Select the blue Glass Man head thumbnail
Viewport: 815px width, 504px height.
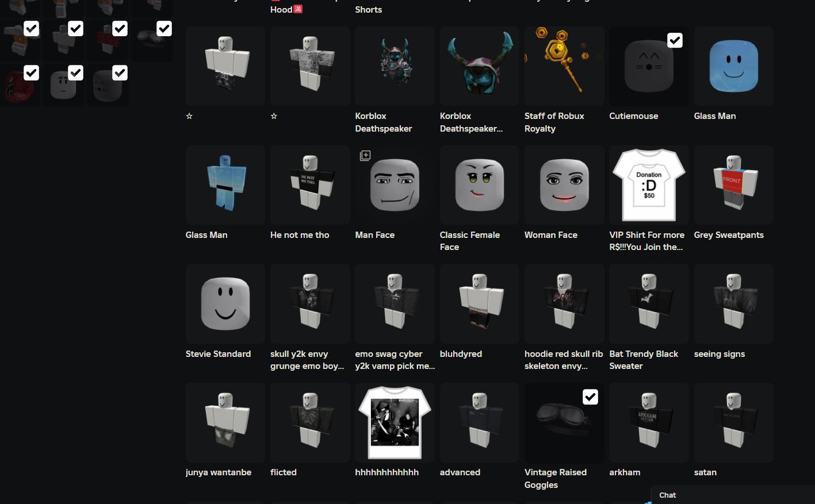[734, 66]
